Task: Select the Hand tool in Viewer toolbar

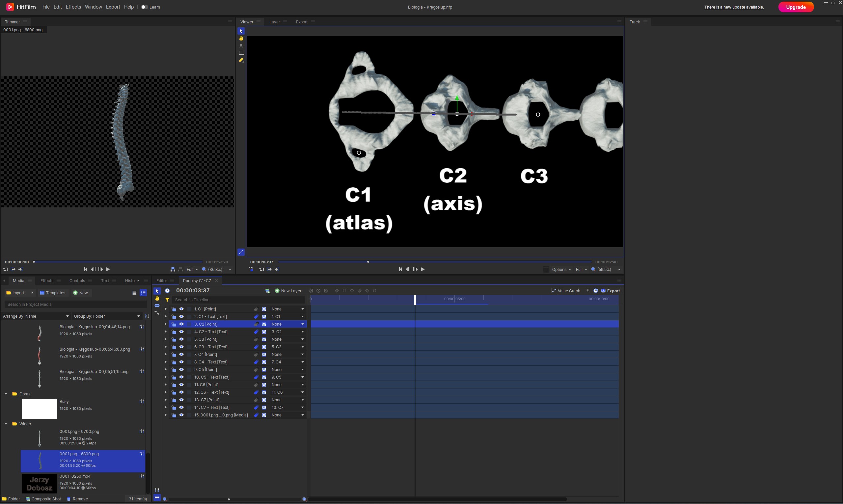Action: click(x=241, y=39)
